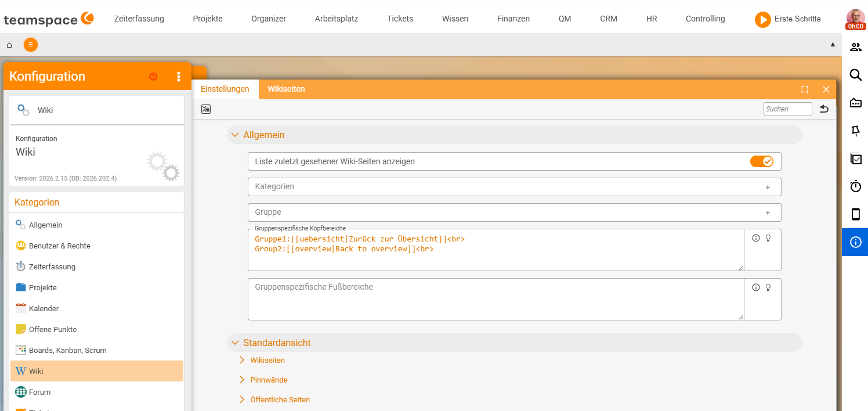Collapse the Allgemein section
Screen dimensions: 868x411
tap(235, 135)
